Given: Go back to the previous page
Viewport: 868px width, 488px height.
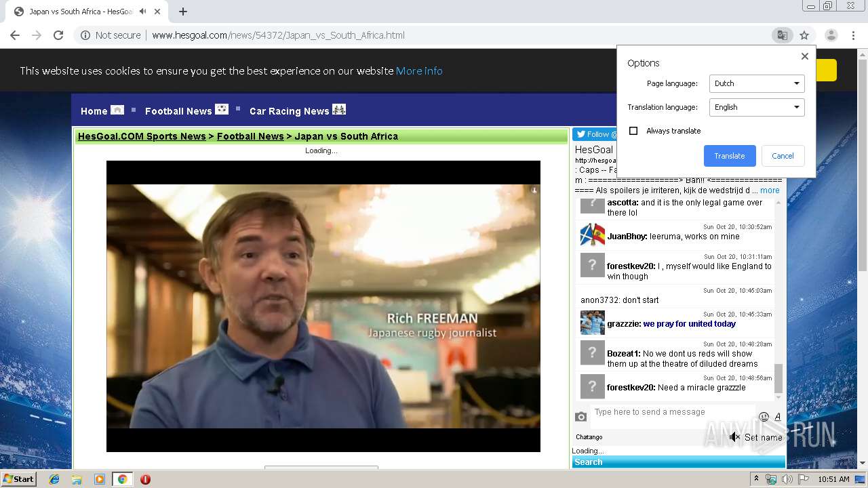Looking at the screenshot, I should coord(15,35).
